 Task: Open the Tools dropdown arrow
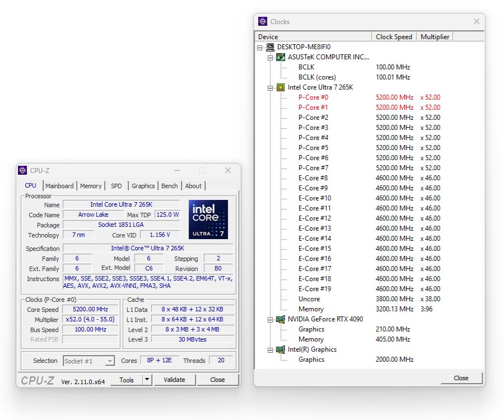click(x=147, y=380)
